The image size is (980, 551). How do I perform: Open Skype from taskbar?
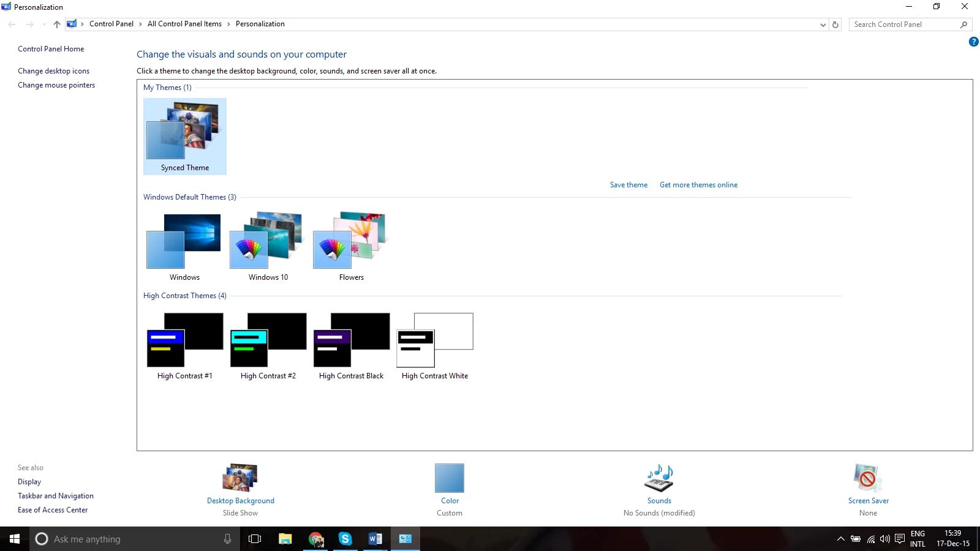345,539
